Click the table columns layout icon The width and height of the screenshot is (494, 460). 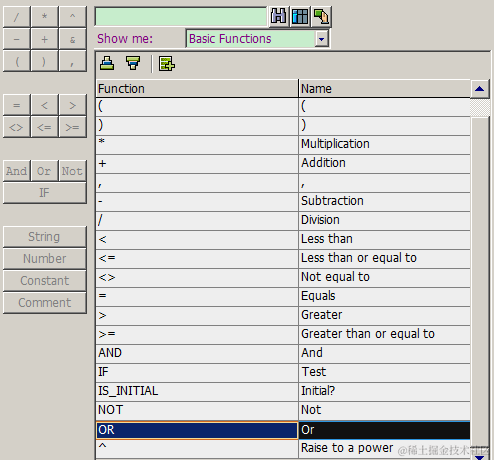tap(300, 16)
